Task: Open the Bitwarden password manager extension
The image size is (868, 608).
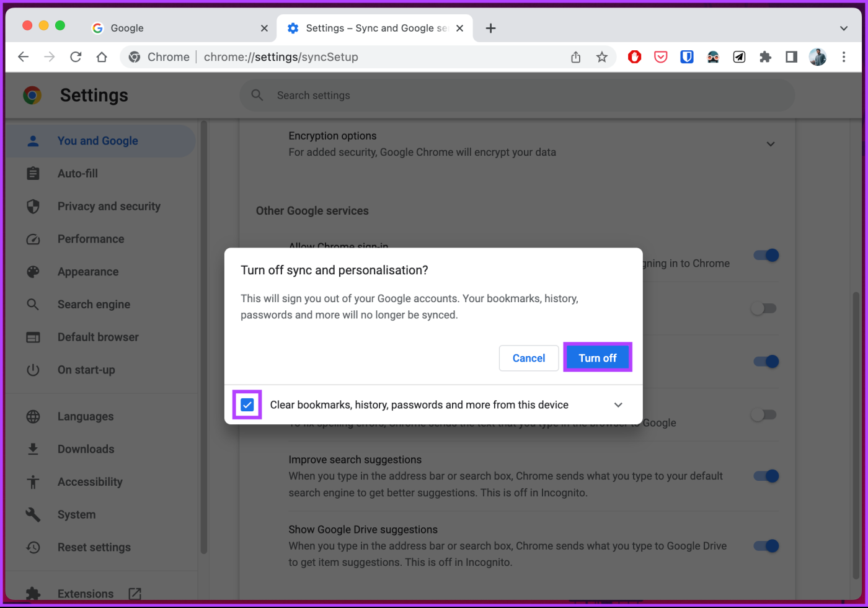Action: click(686, 56)
